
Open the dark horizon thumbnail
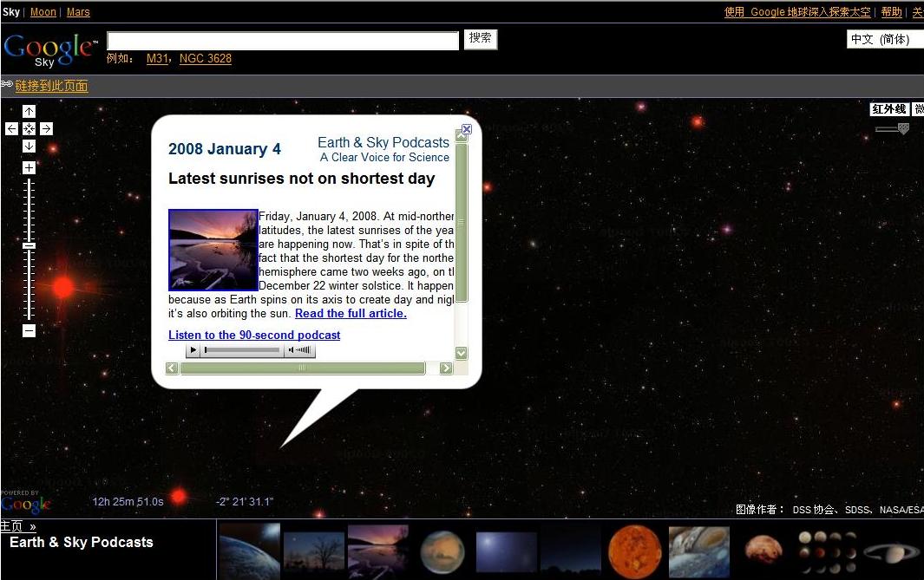[570, 552]
